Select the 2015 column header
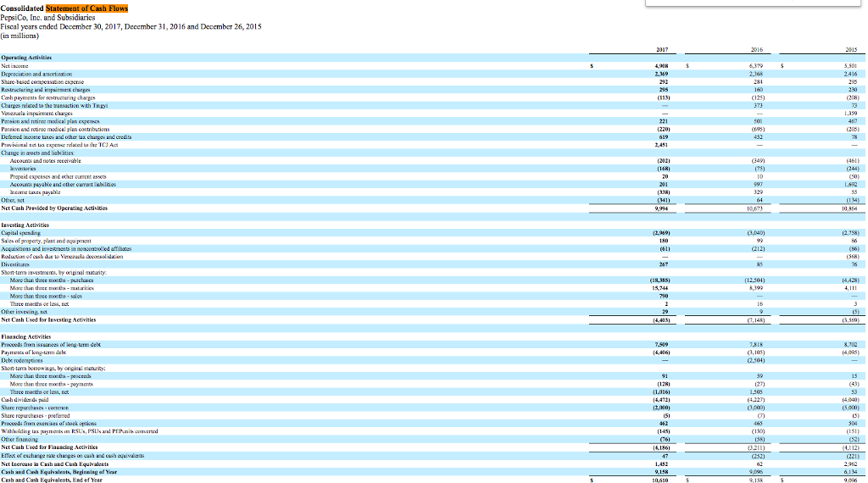This screenshot has height=483, width=868. click(851, 50)
